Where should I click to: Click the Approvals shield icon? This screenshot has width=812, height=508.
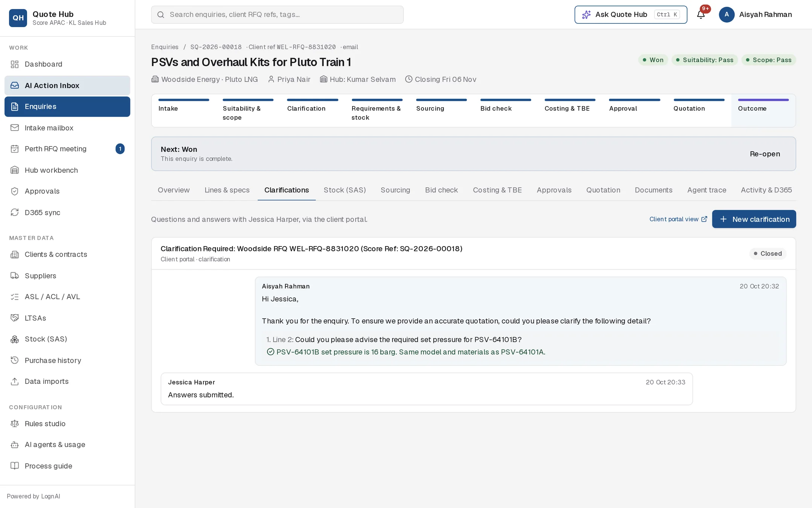tap(15, 191)
